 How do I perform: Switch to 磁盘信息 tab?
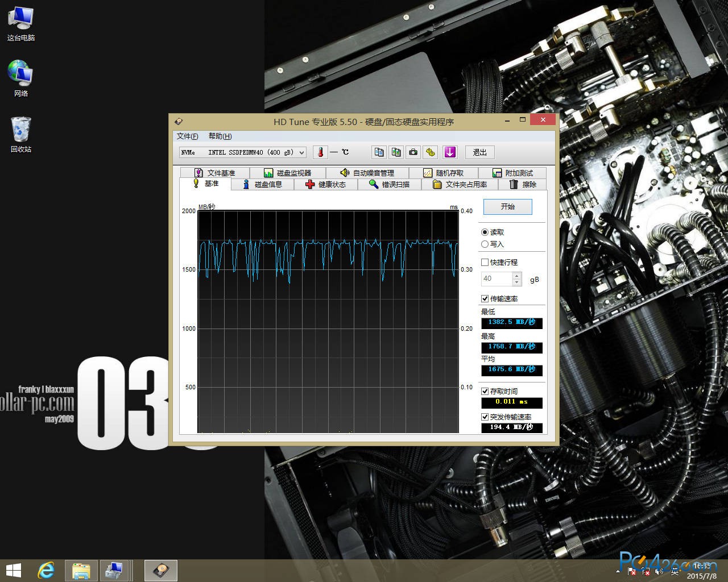coord(263,184)
